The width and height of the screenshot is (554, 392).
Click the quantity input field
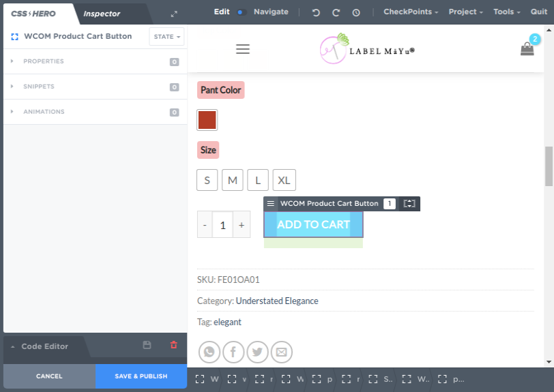point(222,224)
